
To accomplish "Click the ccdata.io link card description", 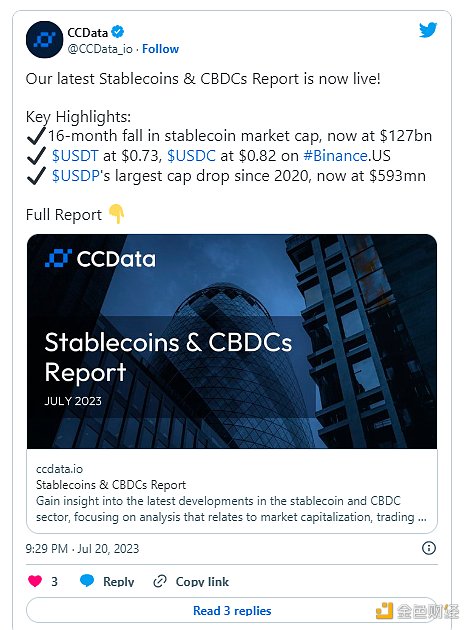I will (232, 509).
